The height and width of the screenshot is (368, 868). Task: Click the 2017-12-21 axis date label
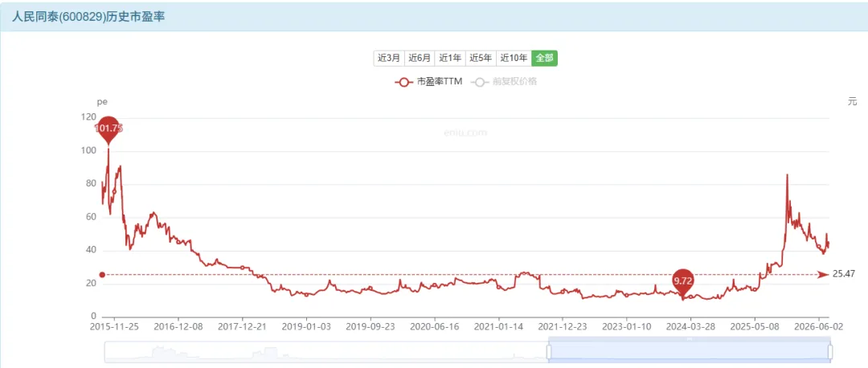(x=243, y=326)
